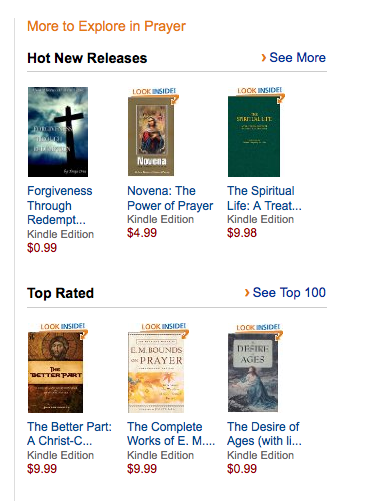Open 'Novena: The Power of Prayer' title

point(170,198)
